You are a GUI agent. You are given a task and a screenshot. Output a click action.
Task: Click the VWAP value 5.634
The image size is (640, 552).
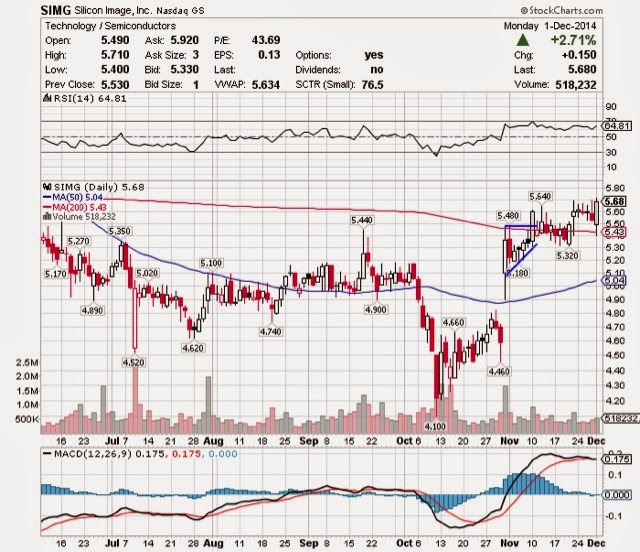tap(266, 85)
